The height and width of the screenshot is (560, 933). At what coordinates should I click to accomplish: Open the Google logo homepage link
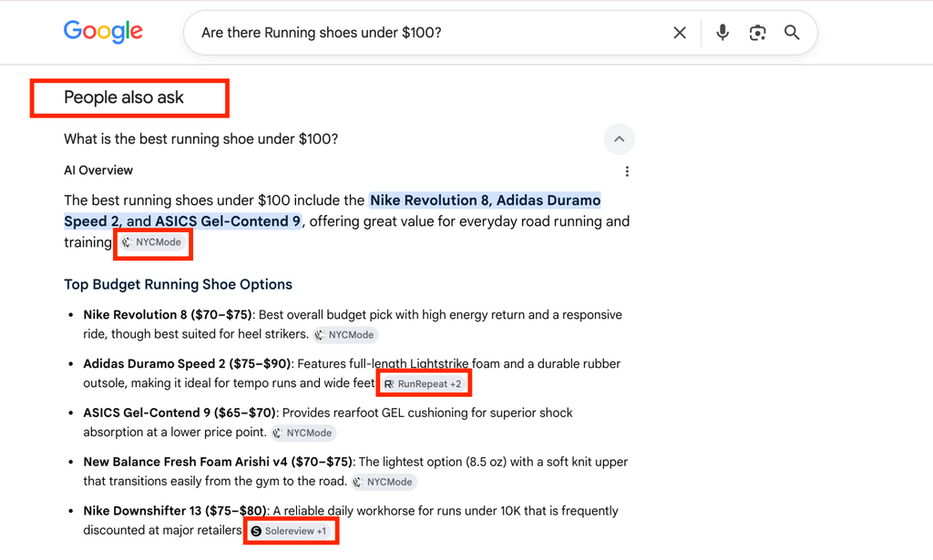pyautogui.click(x=103, y=32)
